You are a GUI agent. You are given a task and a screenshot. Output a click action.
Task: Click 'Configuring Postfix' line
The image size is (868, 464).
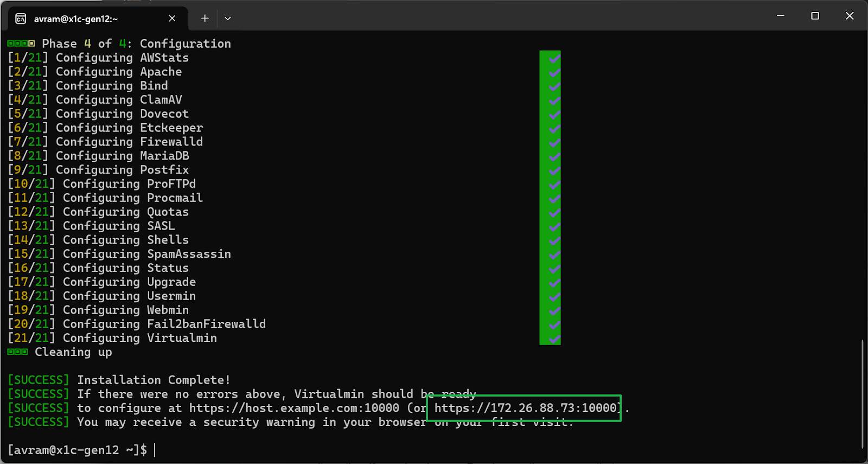coord(122,170)
